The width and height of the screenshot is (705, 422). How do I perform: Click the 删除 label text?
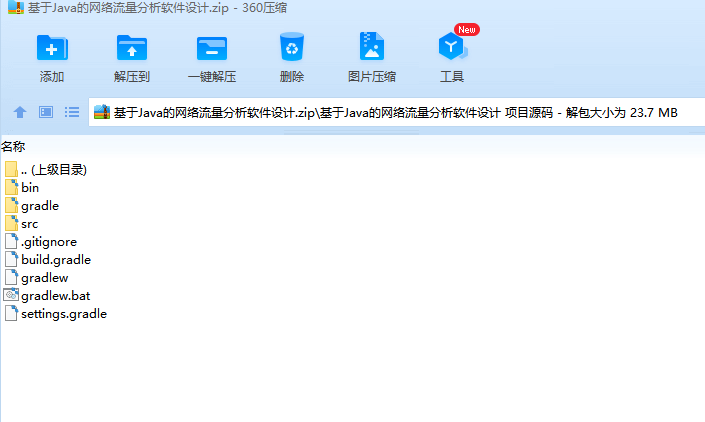coord(292,77)
